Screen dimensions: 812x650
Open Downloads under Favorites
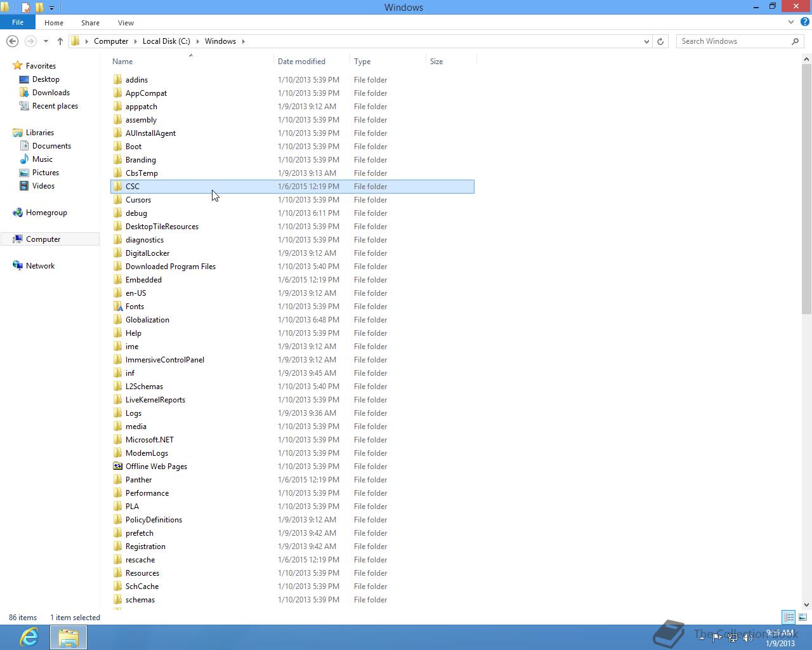51,93
